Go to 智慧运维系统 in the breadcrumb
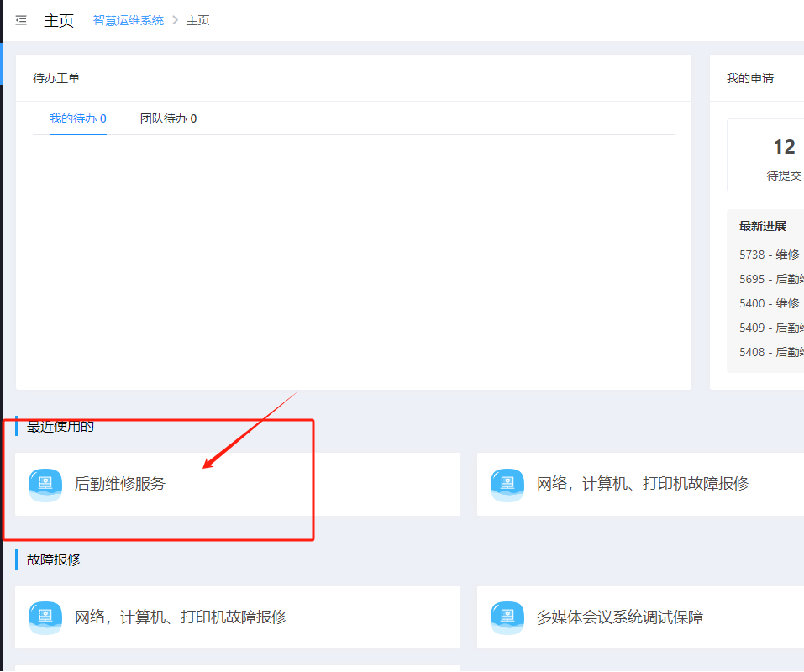 click(129, 20)
